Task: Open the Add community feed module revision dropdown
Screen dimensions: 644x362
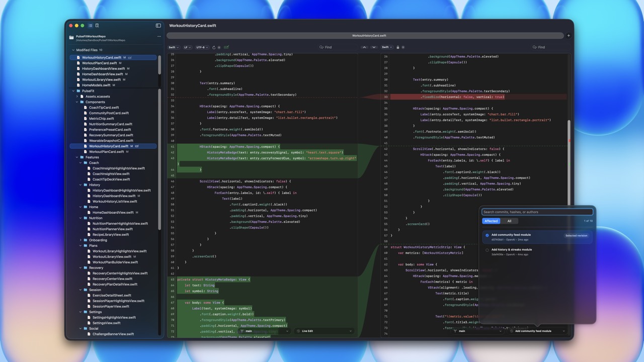Action: tap(537, 331)
